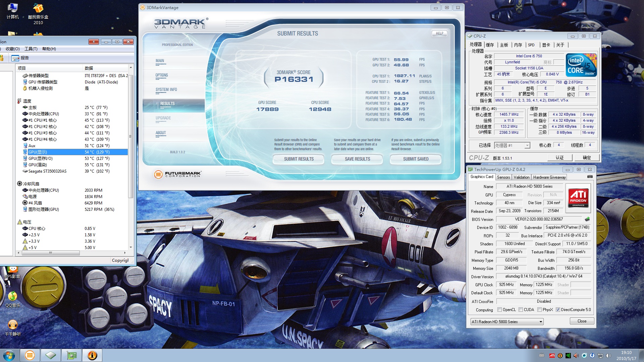Click the EVEREST vertical scrollbar thumb
Screen dimensions: 644x362
pos(131,136)
